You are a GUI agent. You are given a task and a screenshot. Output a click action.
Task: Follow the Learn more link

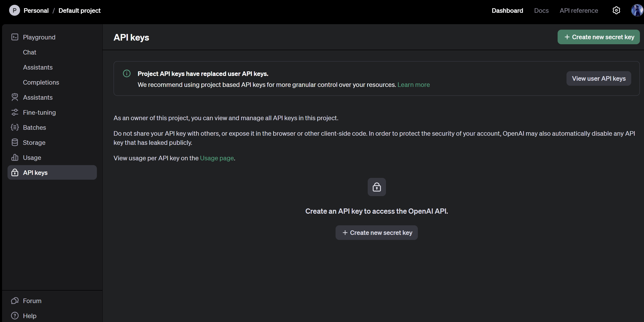[x=414, y=85]
